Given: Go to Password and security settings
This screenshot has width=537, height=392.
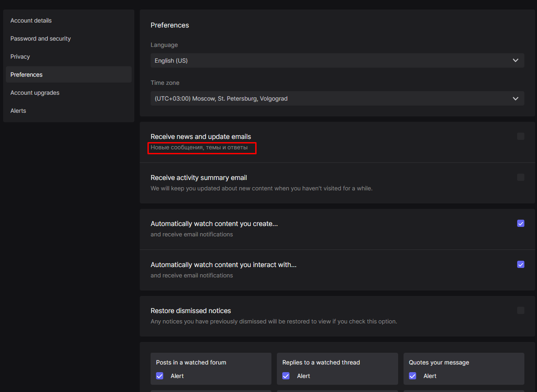Looking at the screenshot, I should click(41, 39).
